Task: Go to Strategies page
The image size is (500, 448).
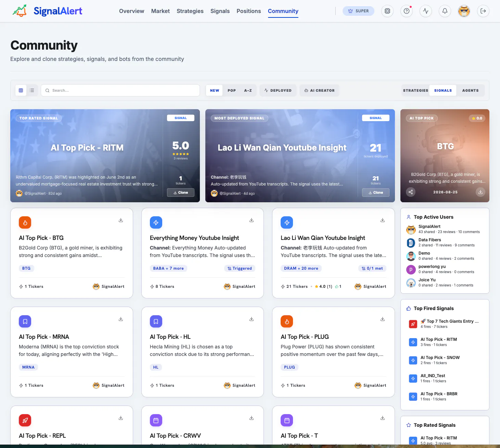Action: click(190, 11)
